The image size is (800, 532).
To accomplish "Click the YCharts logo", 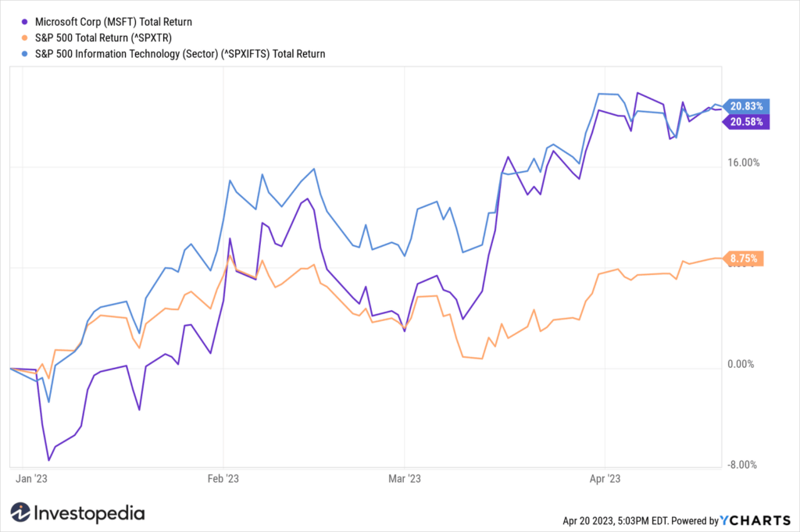I will click(755, 520).
